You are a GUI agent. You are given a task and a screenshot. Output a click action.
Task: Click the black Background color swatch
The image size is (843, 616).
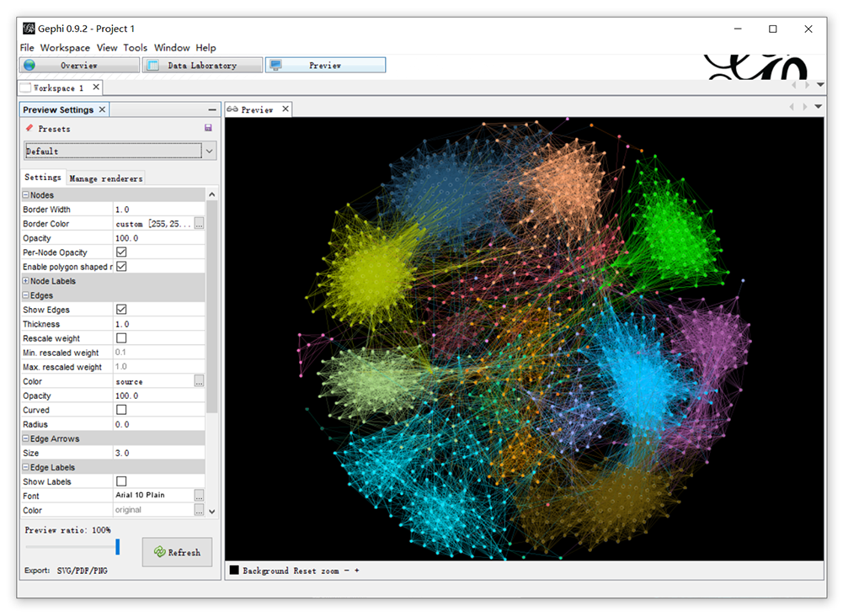[x=234, y=570]
